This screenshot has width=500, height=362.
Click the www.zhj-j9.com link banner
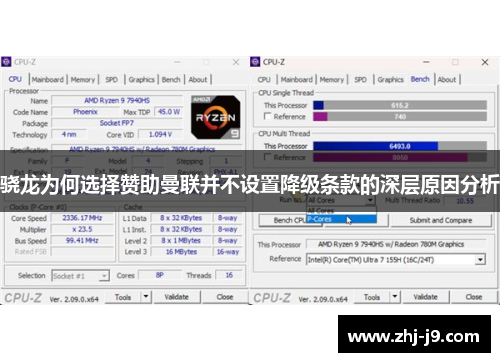click(x=414, y=334)
